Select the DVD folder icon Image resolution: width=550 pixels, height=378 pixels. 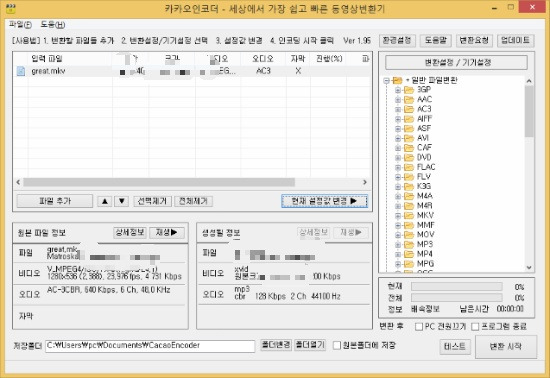coord(409,157)
